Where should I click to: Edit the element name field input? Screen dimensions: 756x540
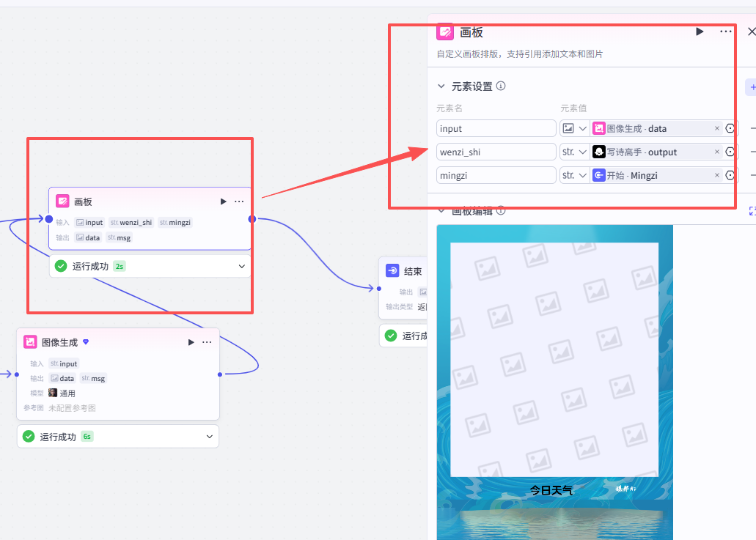tap(496, 129)
